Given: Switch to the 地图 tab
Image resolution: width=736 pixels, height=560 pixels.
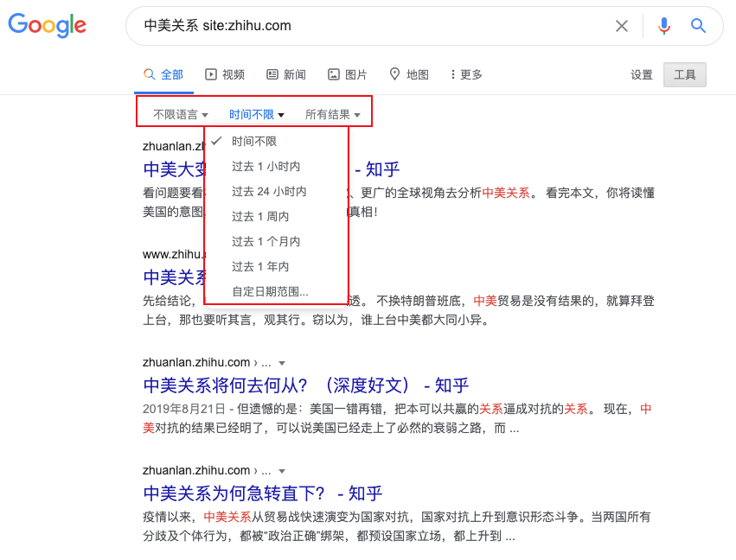Looking at the screenshot, I should pos(409,74).
